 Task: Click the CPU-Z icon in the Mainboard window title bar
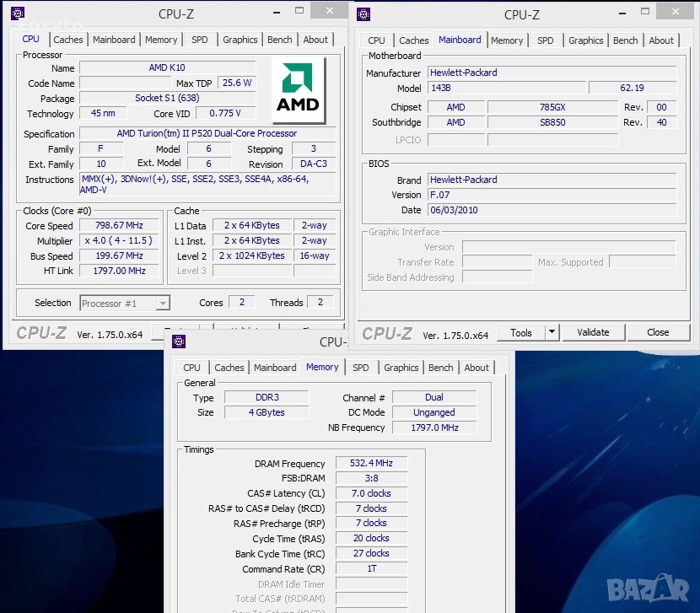tap(363, 14)
